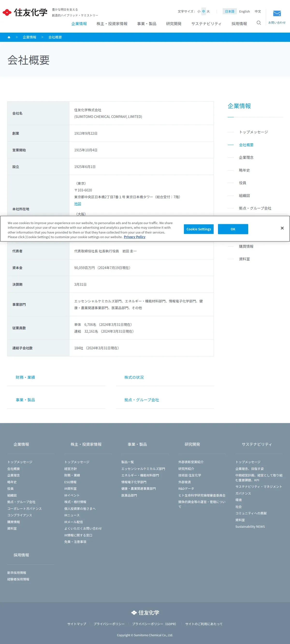Close the cookie banner with X
This screenshot has height=644, width=290.
(282, 228)
